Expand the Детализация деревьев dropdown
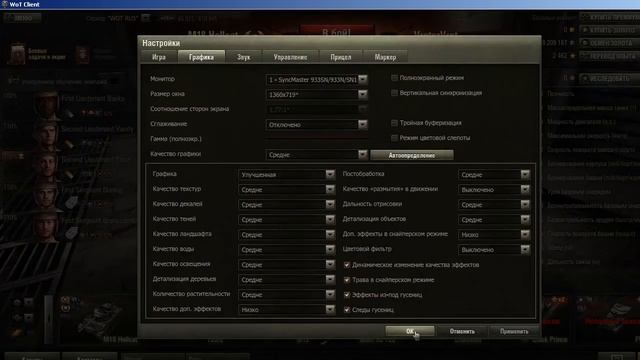The width and height of the screenshot is (640, 360). point(287,280)
